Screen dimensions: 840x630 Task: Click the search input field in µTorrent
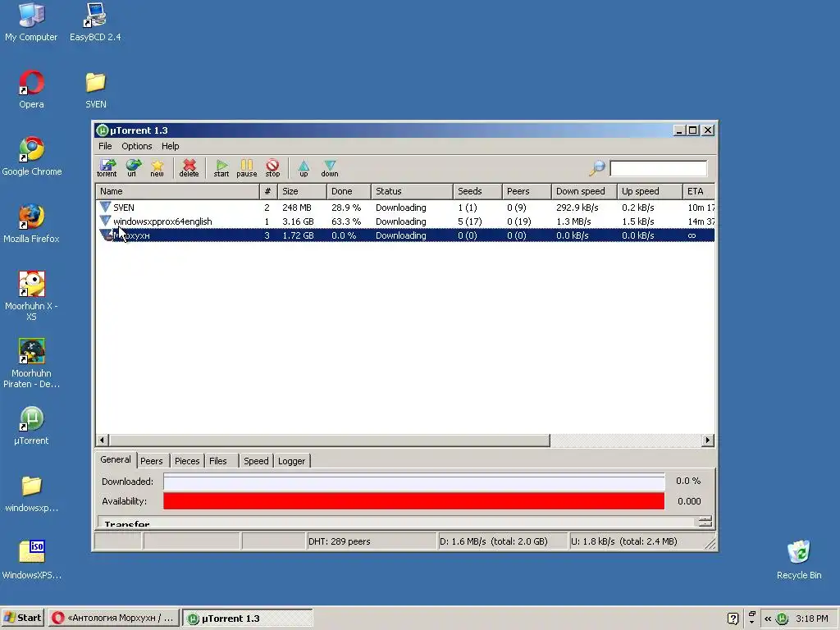[659, 168]
